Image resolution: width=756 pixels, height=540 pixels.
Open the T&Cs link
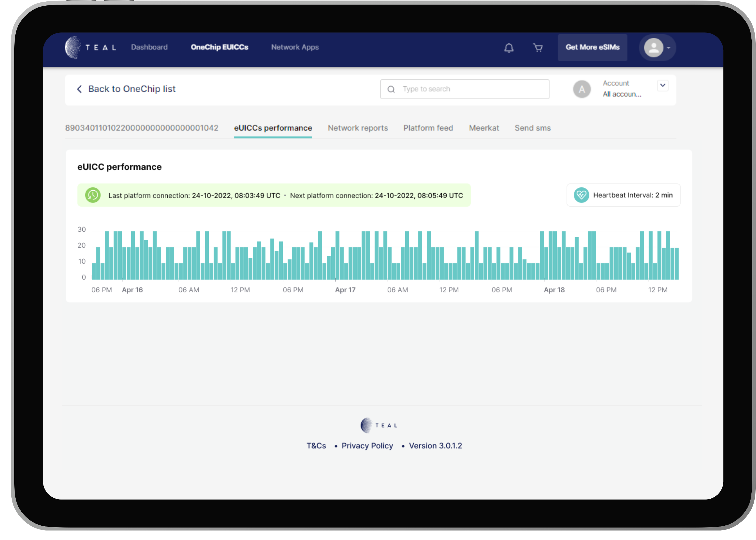point(316,446)
